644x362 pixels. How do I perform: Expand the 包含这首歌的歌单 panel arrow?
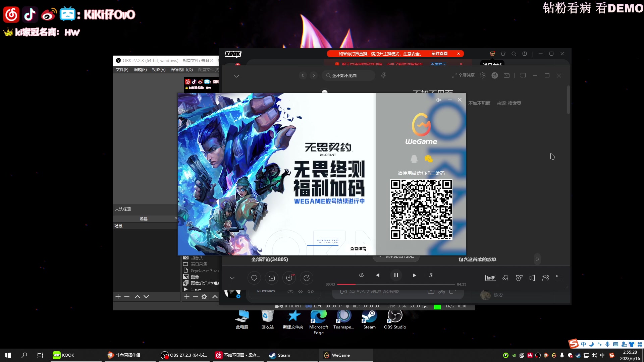click(537, 259)
